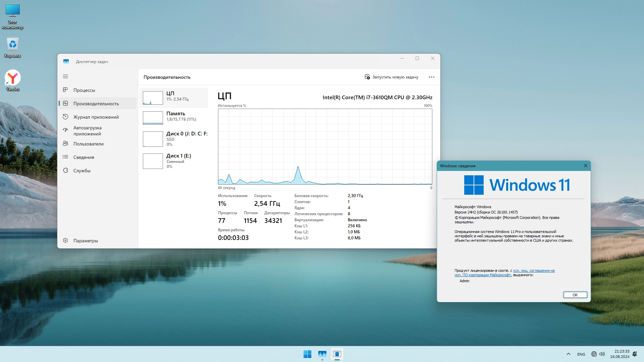This screenshot has width=644, height=362.
Task: Select the App history clock icon
Action: click(x=65, y=117)
